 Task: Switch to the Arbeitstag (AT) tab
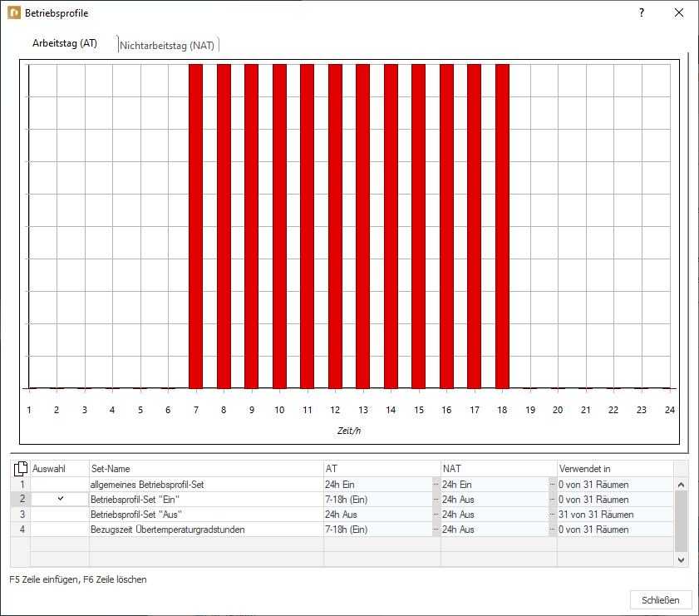tap(65, 43)
